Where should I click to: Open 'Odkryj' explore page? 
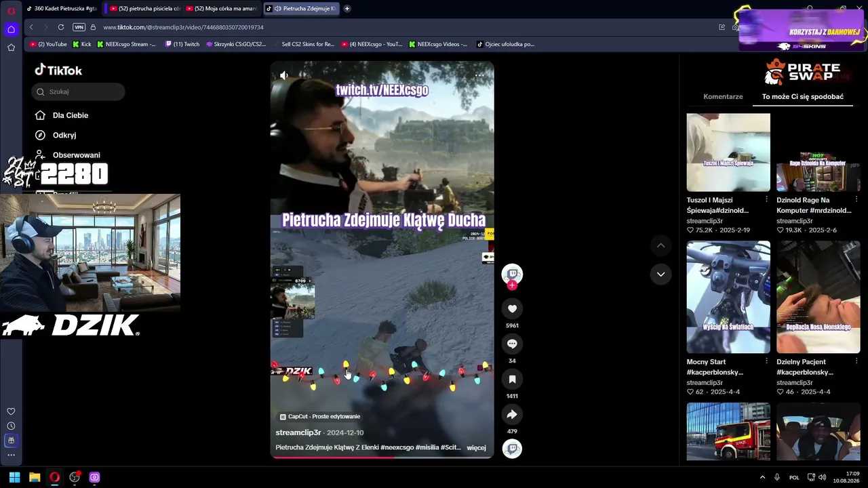[56, 135]
